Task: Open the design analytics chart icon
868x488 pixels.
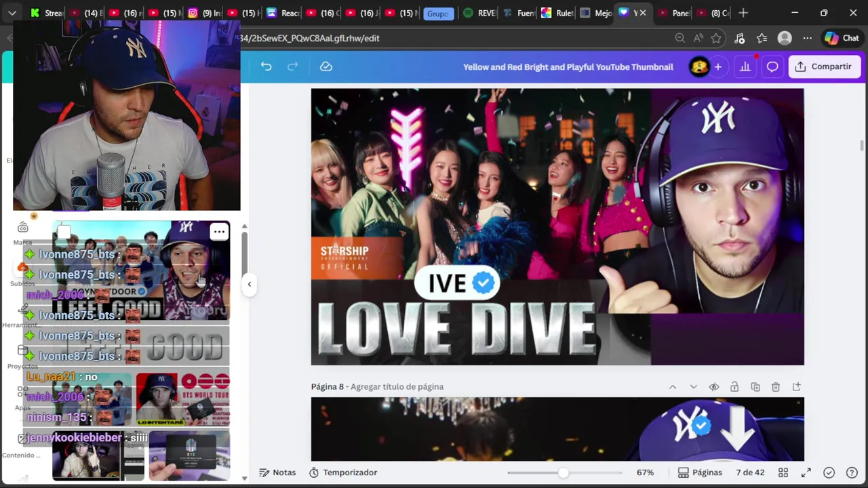Action: [x=745, y=66]
